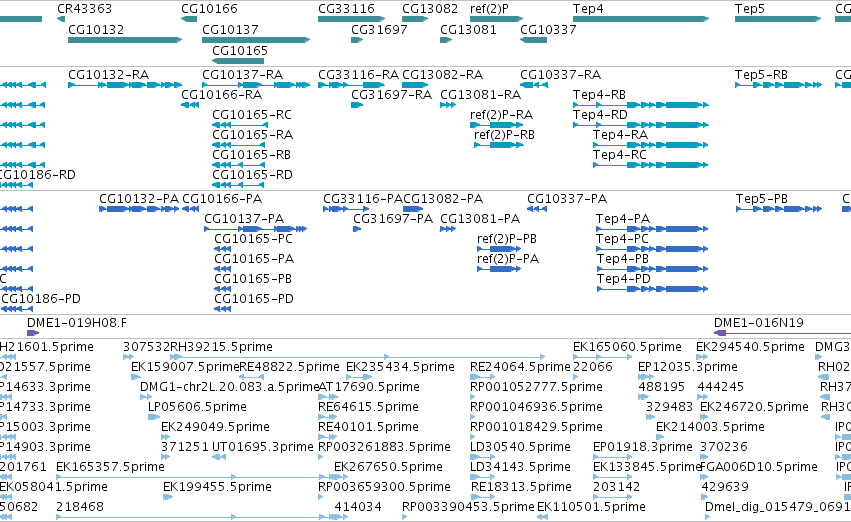Open the CG31697 gene label
Image resolution: width=851 pixels, height=522 pixels.
click(379, 29)
